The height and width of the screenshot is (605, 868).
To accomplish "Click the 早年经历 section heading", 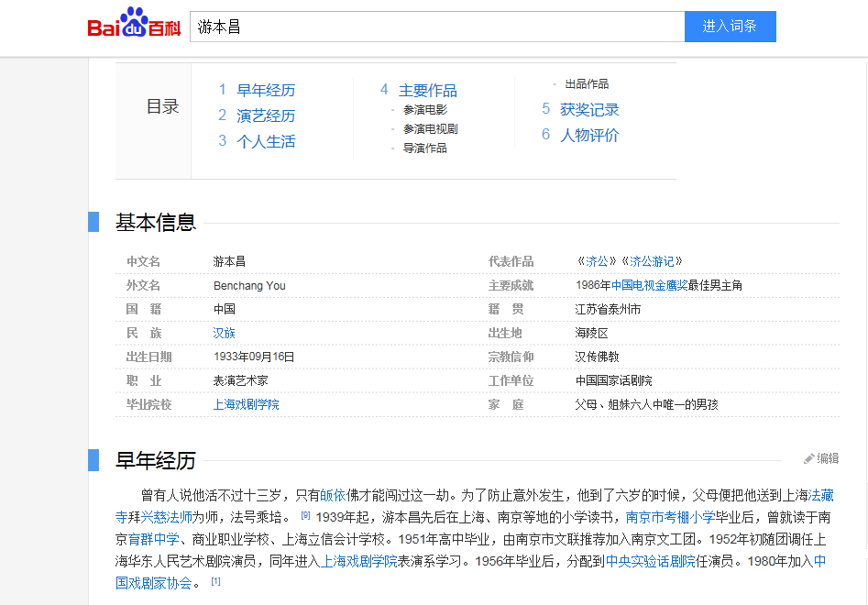I will coord(156,460).
